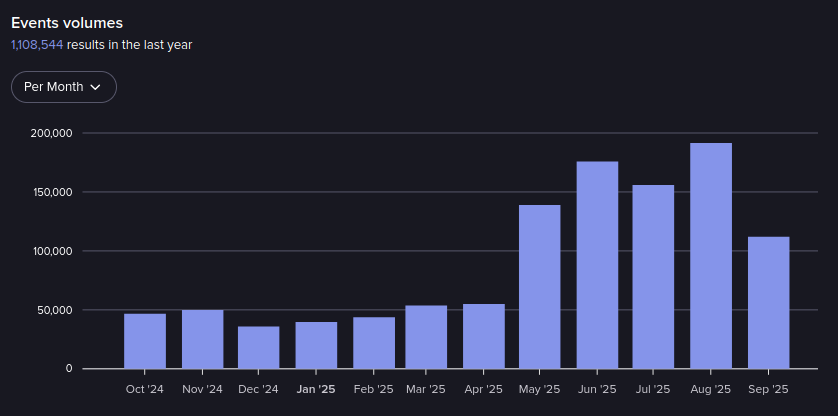This screenshot has height=416, width=838.
Task: Select the bar for Apr '25
Action: coord(484,336)
